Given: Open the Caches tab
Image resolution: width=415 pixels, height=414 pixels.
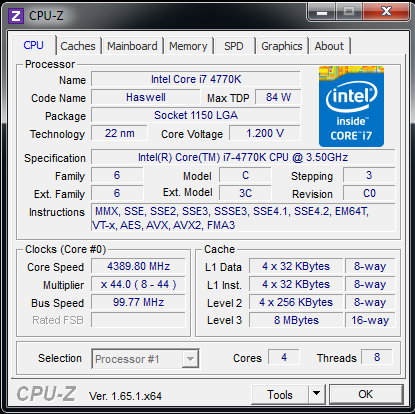Looking at the screenshot, I should 78,46.
